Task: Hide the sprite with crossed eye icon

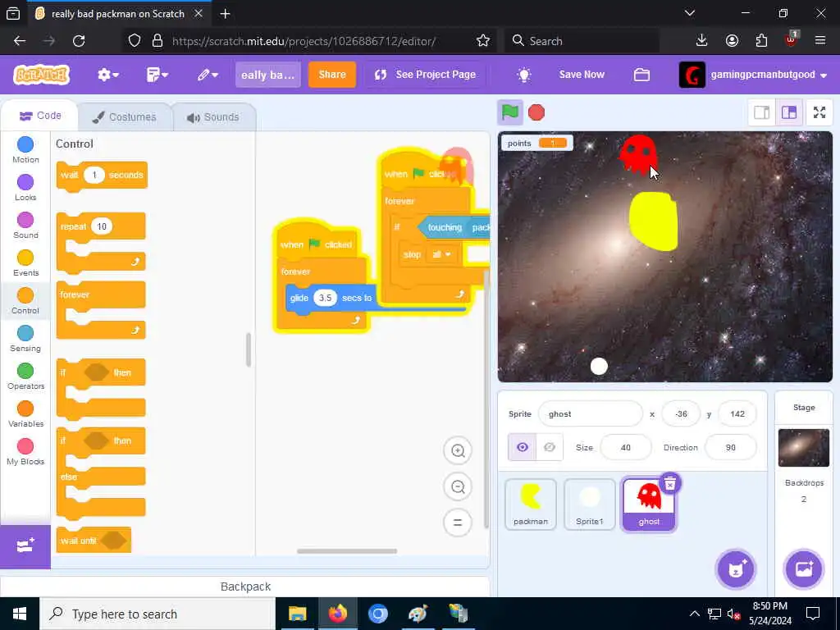Action: [549, 447]
